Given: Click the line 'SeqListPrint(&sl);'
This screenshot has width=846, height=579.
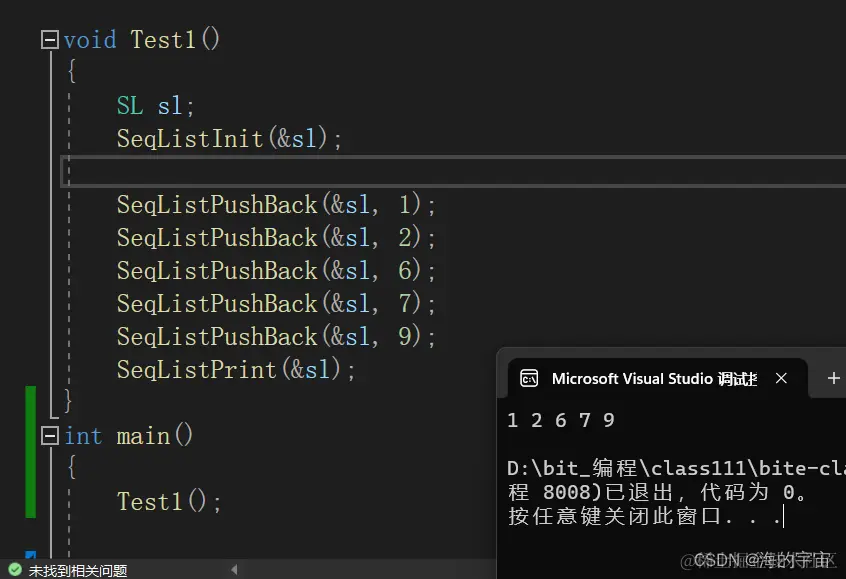Looking at the screenshot, I should [x=236, y=370].
